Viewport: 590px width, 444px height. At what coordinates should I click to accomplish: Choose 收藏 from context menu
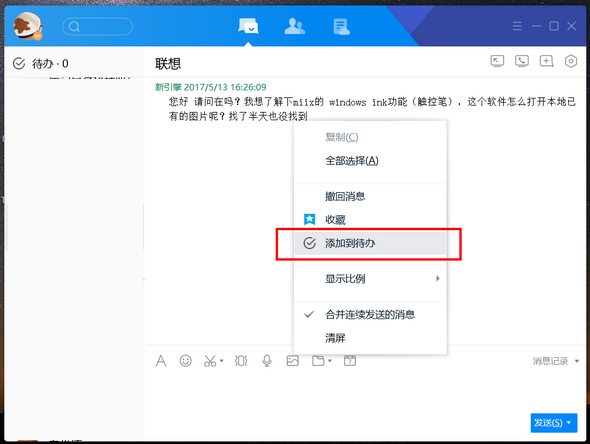click(x=370, y=219)
